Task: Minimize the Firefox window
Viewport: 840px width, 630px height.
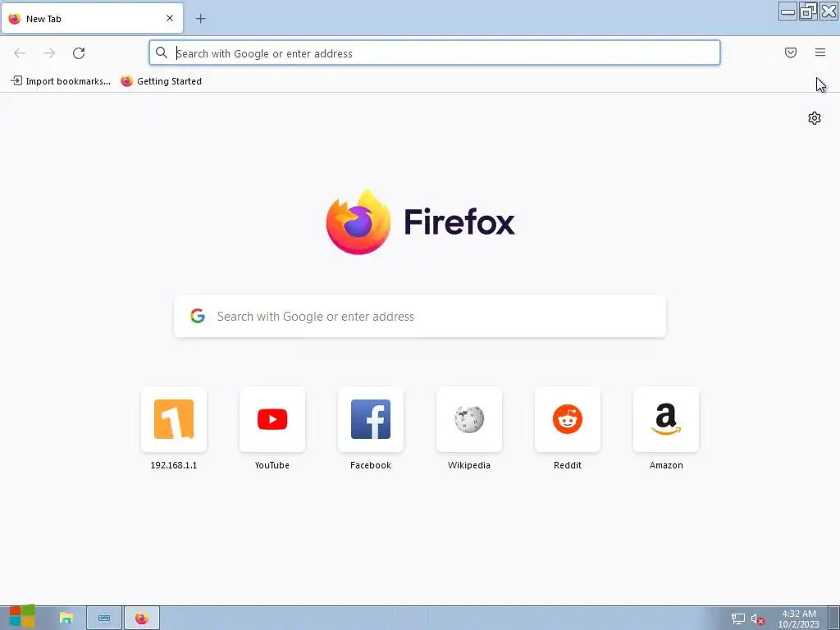Action: point(787,11)
